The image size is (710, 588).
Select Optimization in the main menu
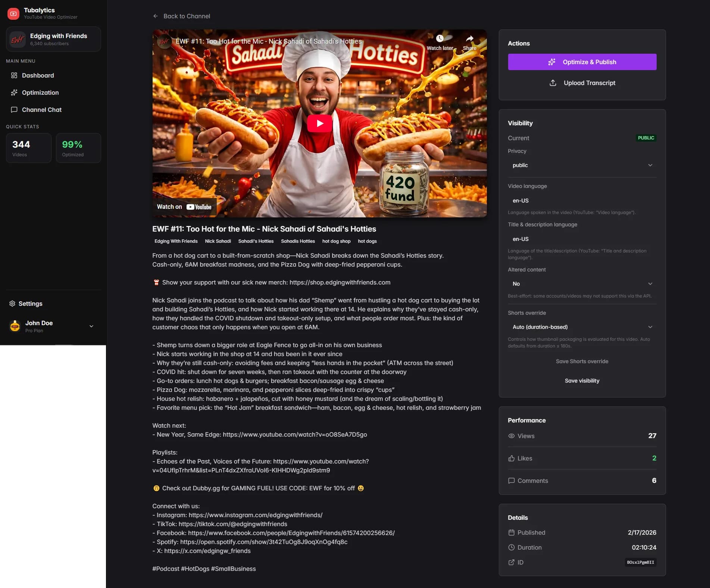(40, 92)
